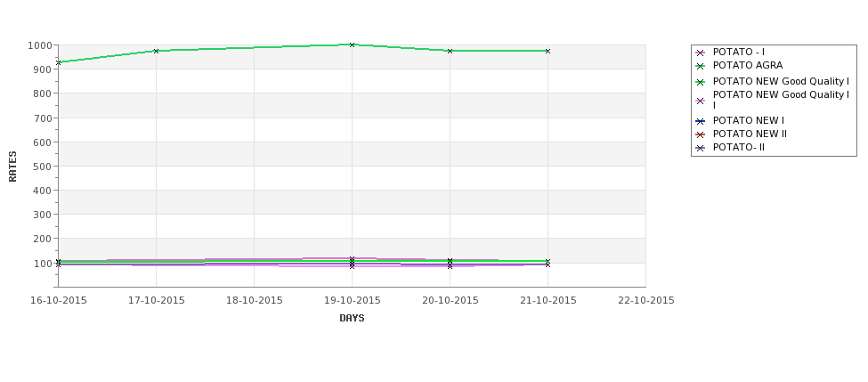The image size is (868, 382).
Task: Click the POTATO NEW Good Quality I marker
Action: (700, 82)
